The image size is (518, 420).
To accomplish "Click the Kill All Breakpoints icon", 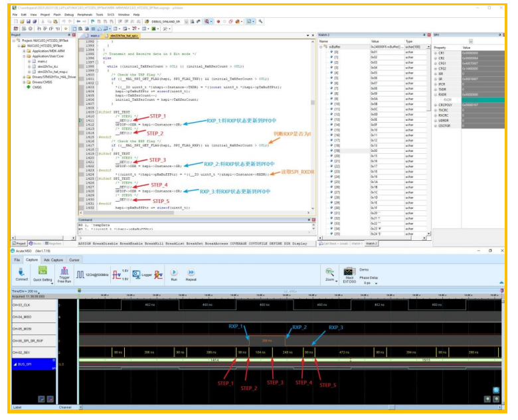I will point(237,21).
